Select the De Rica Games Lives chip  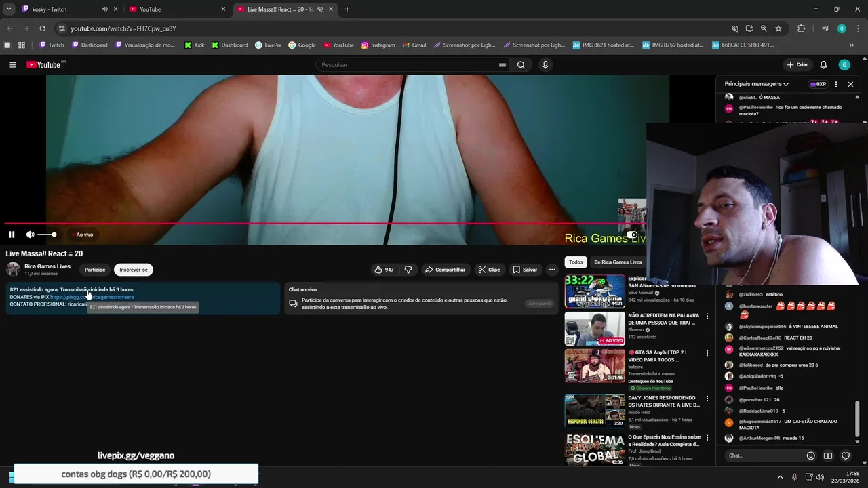coord(618,262)
